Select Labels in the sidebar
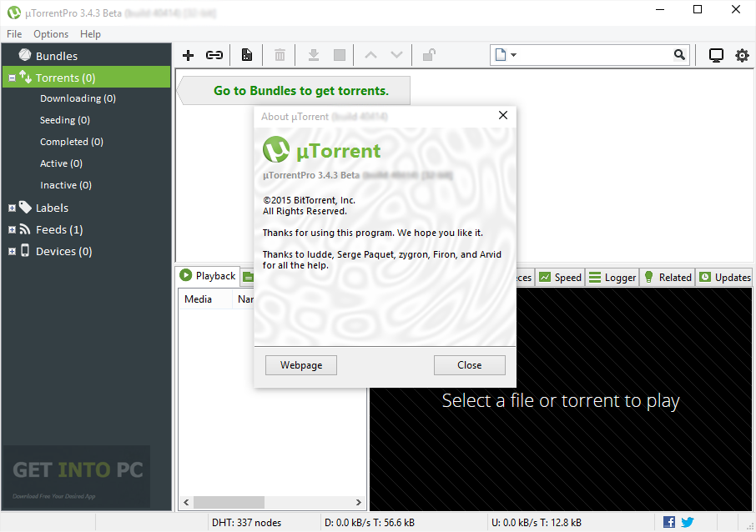The image size is (756, 532). pos(52,208)
